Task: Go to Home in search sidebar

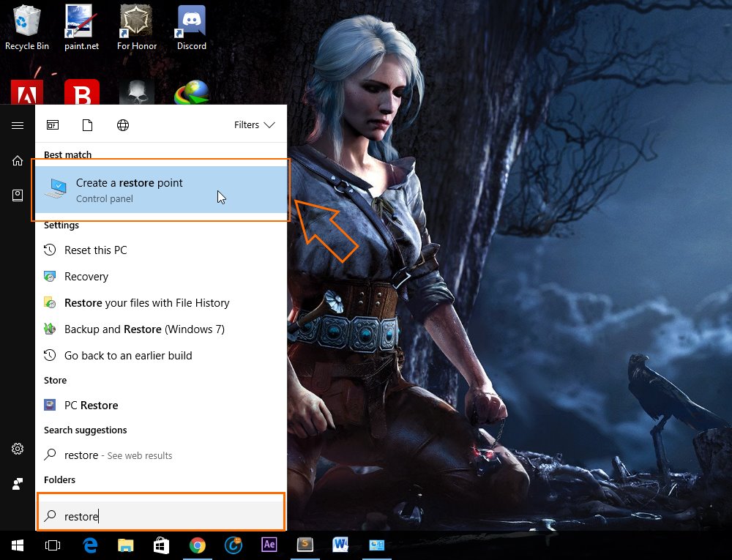Action: click(x=18, y=160)
